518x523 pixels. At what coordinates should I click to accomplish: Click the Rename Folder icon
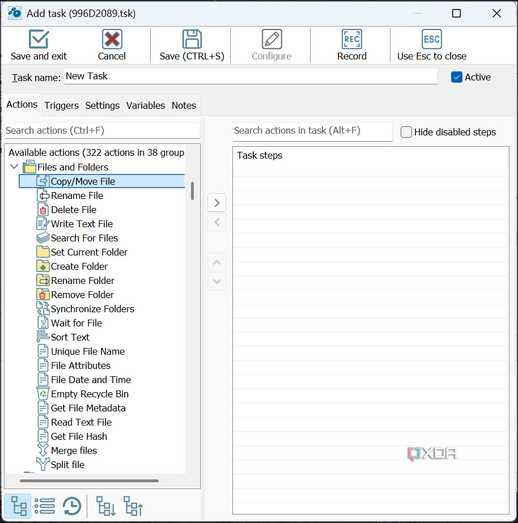43,281
